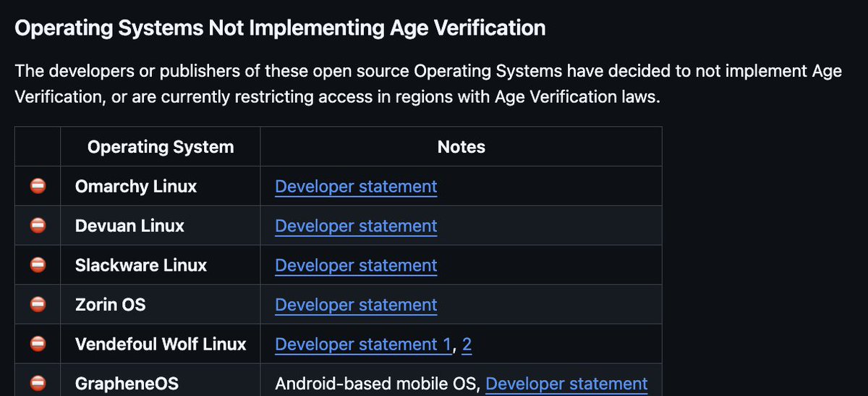Open Devuan Linux Developer statement link
The image size is (868, 396).
[x=356, y=225]
